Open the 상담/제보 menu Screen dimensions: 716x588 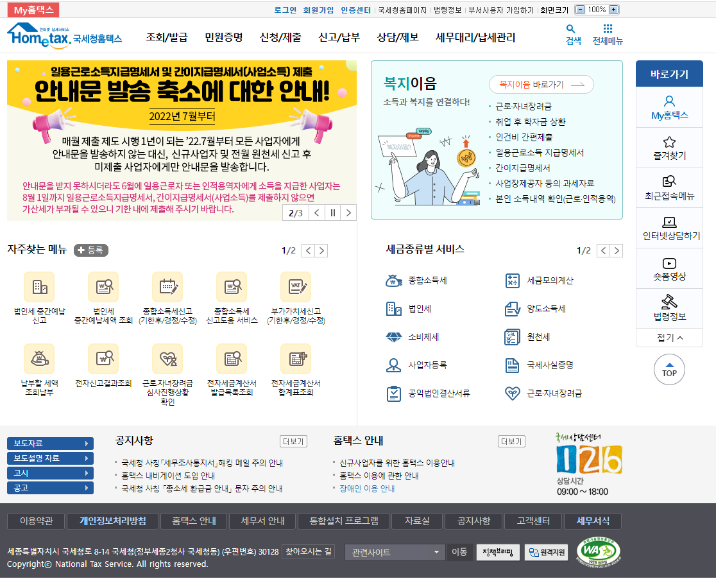(x=398, y=37)
